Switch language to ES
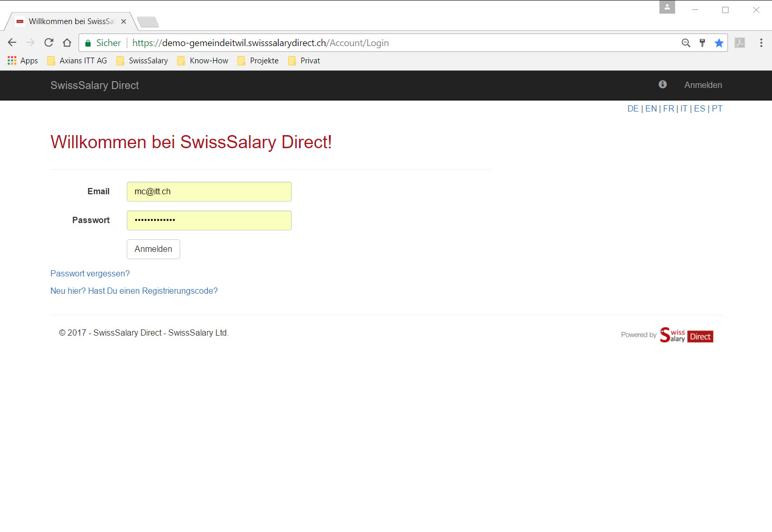Viewport: 772px width, 532px height. [699, 108]
